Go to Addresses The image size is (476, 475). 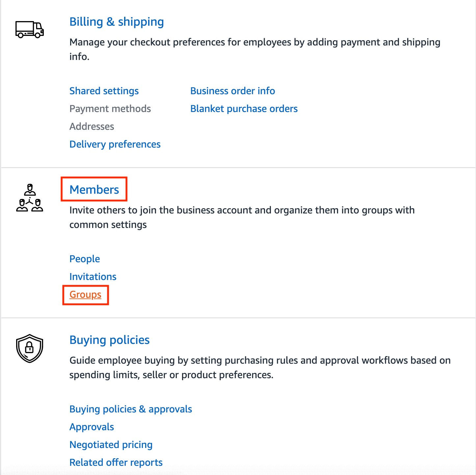pyautogui.click(x=92, y=126)
